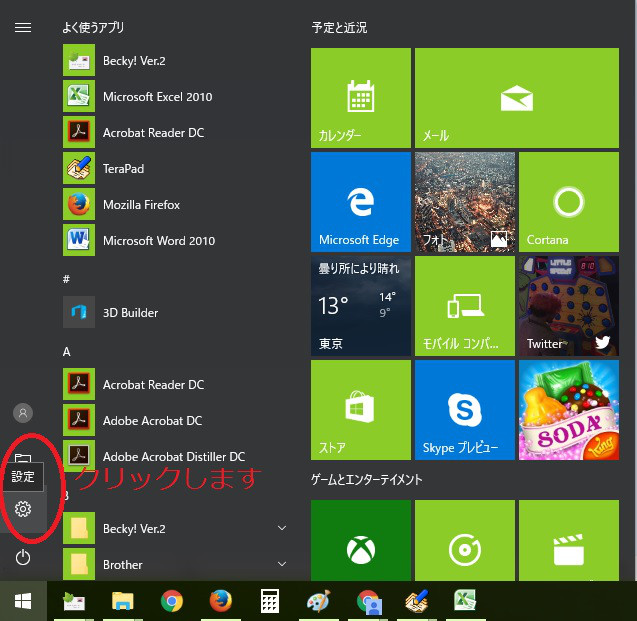Open the Movies & TV clapperboard tile
Viewport: 637px width, 621px height.
point(569,540)
